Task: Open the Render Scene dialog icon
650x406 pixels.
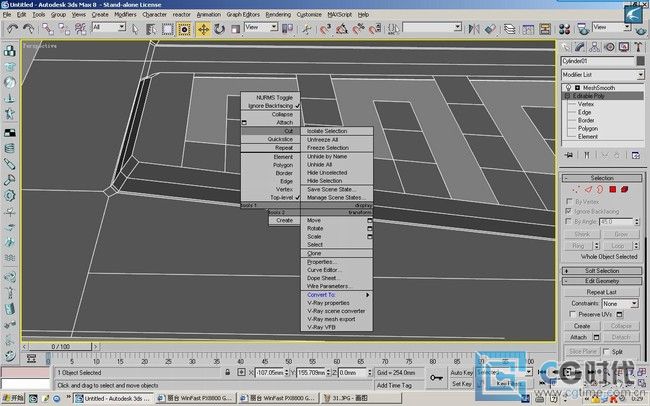Action: pos(583,29)
